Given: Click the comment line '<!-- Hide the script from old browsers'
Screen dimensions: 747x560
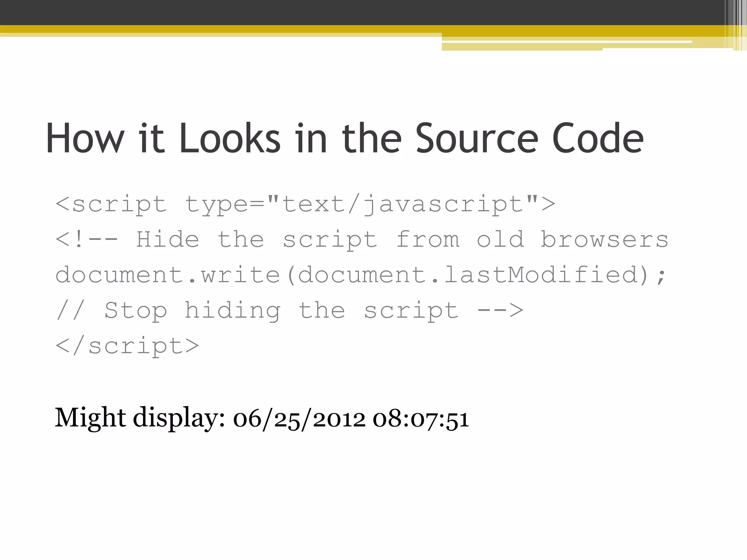Looking at the screenshot, I should tap(362, 240).
